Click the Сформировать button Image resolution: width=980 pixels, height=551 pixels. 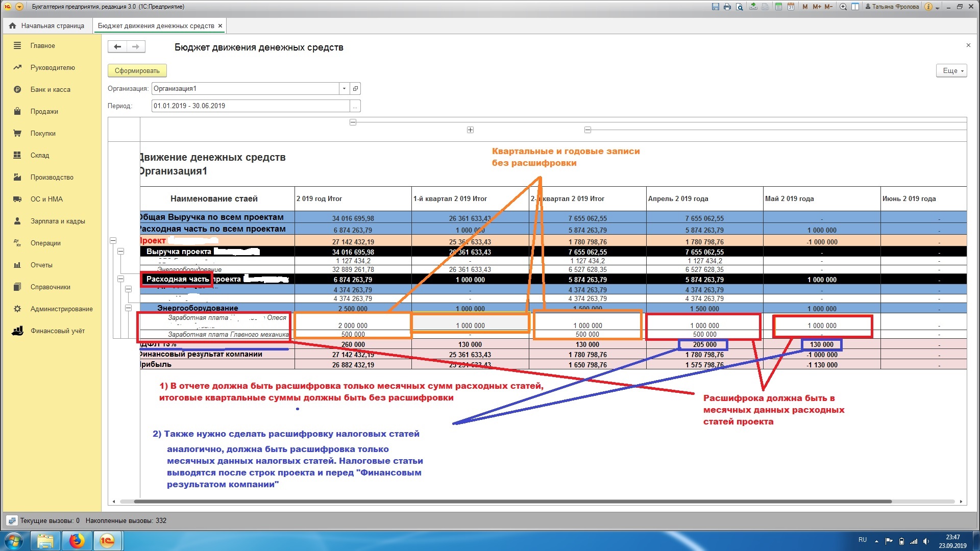tap(137, 71)
